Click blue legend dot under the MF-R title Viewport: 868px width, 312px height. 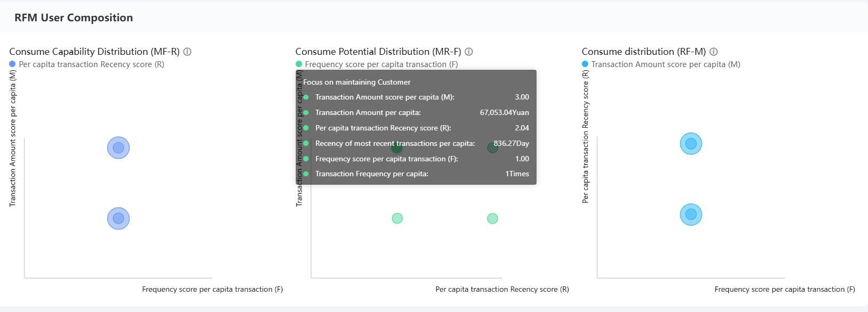click(x=12, y=64)
